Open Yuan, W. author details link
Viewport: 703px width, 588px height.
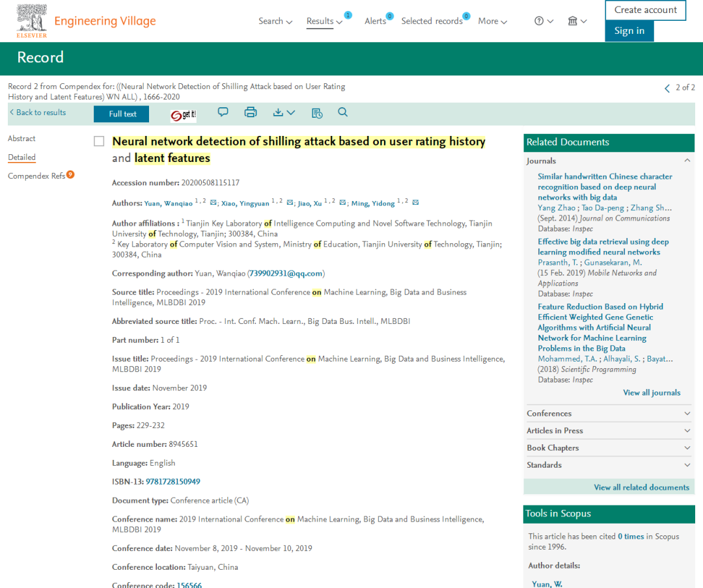coord(547,584)
